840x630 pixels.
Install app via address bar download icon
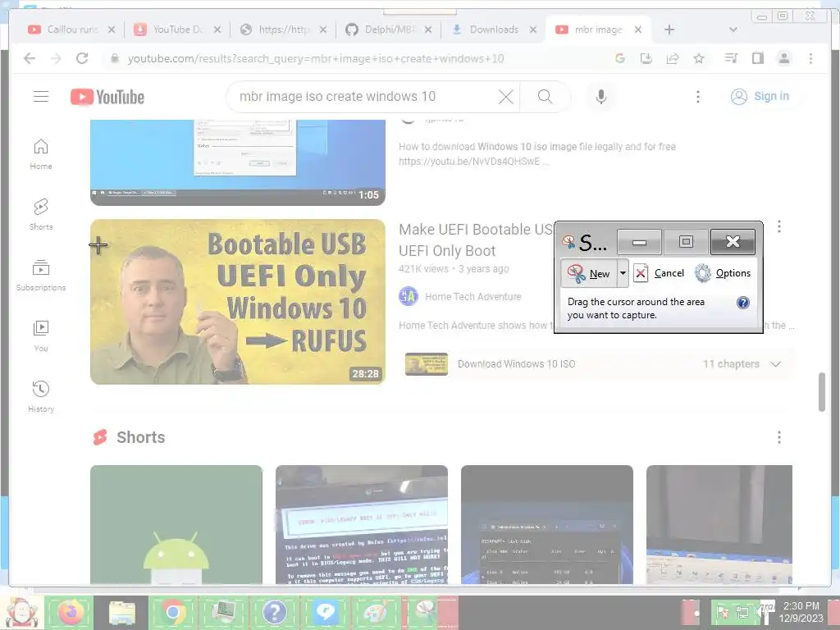click(646, 58)
